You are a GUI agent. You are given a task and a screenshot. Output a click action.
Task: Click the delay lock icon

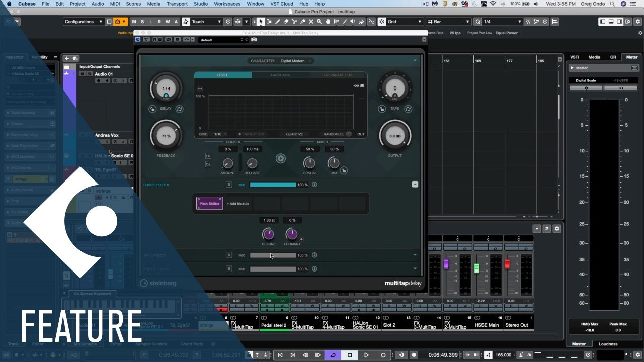[152, 109]
